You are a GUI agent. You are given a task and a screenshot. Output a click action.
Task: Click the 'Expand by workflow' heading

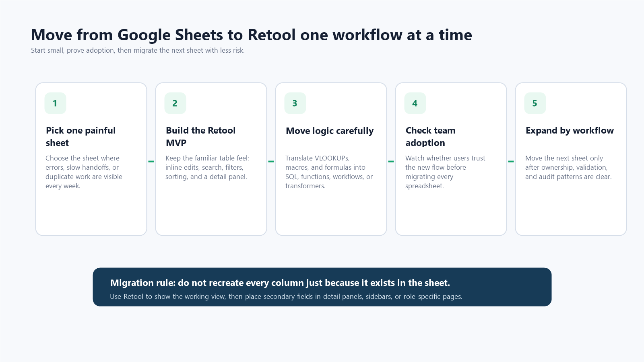tap(570, 130)
